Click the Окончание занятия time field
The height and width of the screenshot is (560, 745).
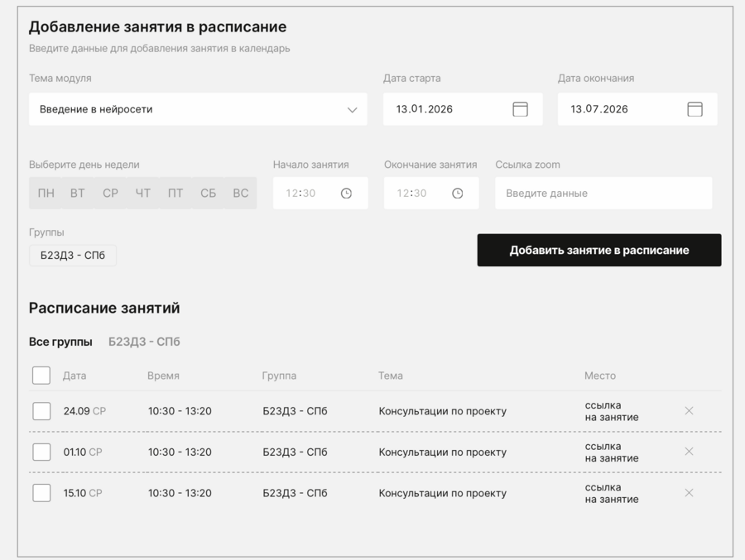pos(431,194)
